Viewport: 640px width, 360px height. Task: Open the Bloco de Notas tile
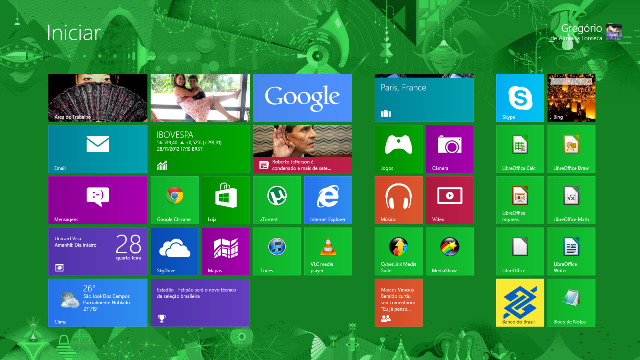point(571,303)
